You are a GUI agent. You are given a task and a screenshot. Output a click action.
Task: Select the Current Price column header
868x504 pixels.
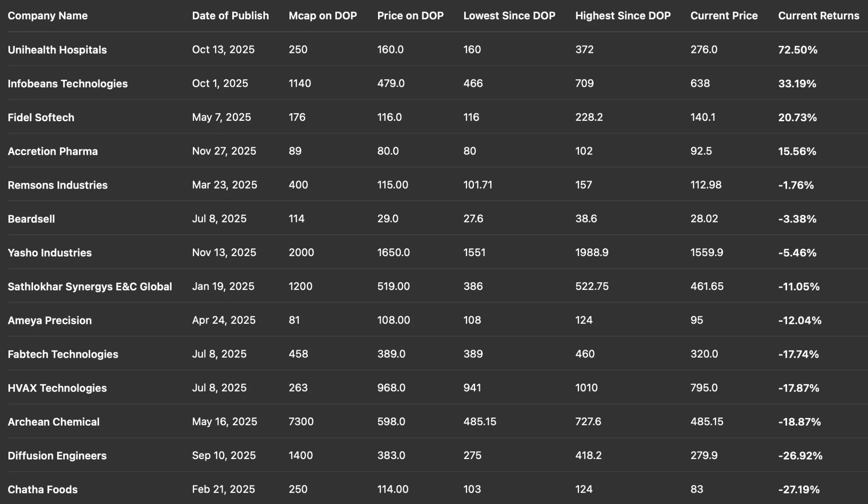pyautogui.click(x=723, y=16)
